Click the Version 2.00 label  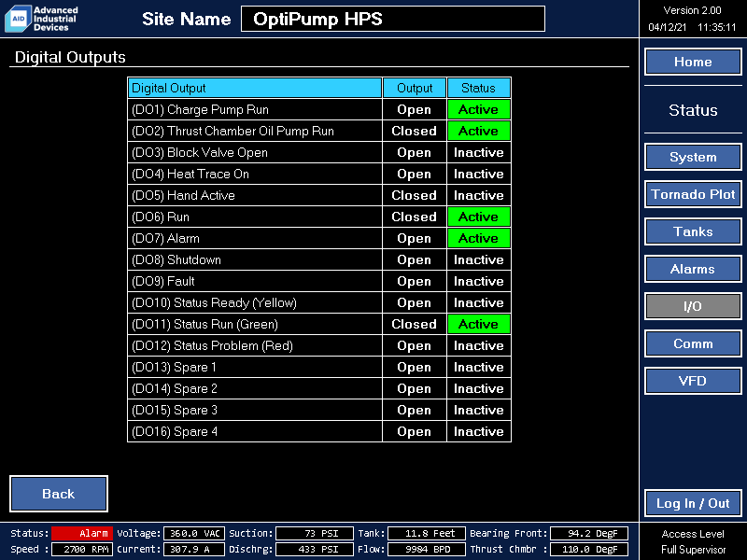point(692,10)
